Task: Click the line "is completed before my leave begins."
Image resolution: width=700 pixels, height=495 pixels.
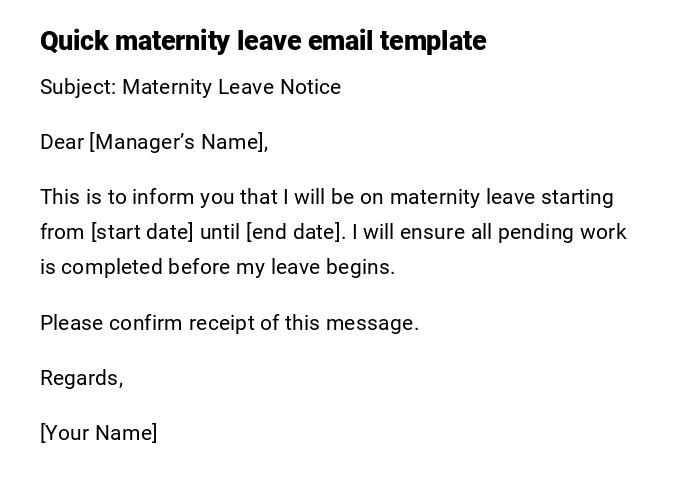Action: click(x=217, y=267)
